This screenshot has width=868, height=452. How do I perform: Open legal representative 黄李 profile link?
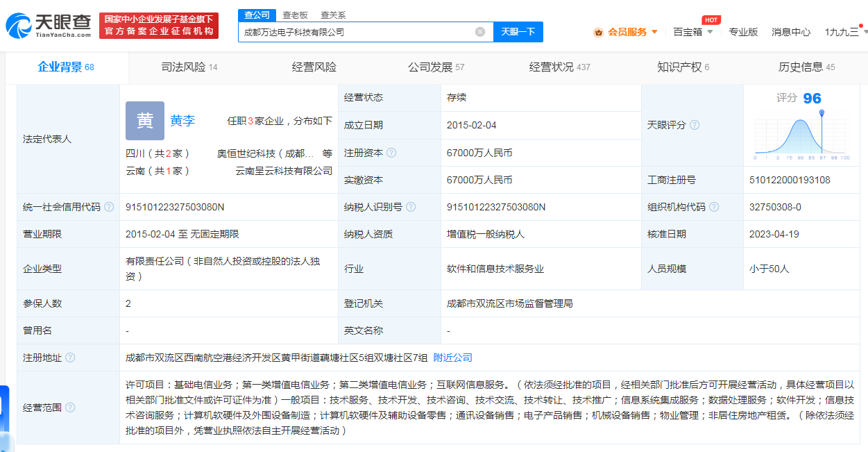point(182,121)
